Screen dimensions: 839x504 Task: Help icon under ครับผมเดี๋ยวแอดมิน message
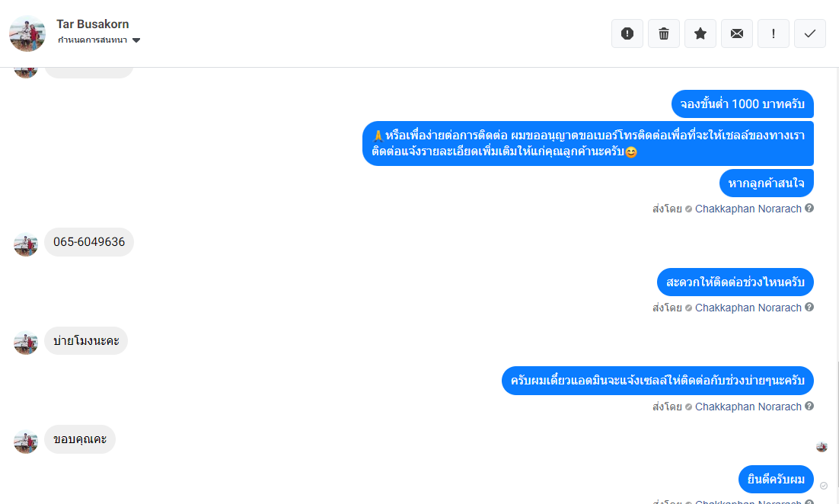point(809,406)
